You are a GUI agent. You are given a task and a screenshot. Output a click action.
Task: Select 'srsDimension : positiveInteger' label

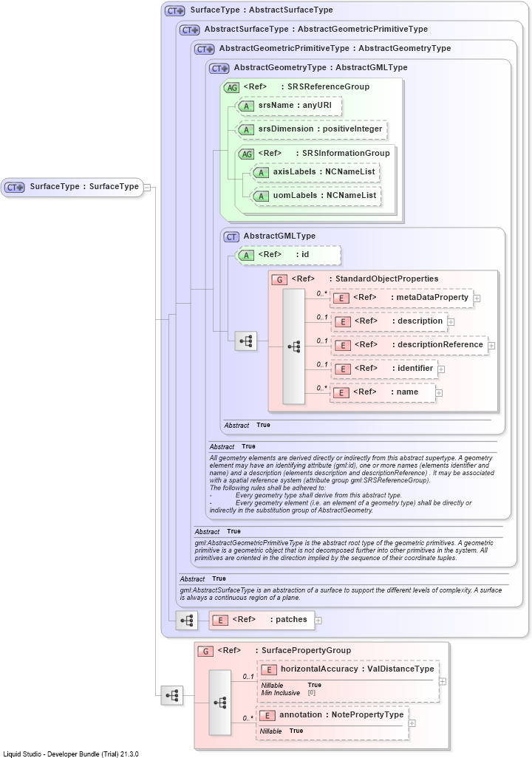pyautogui.click(x=320, y=129)
